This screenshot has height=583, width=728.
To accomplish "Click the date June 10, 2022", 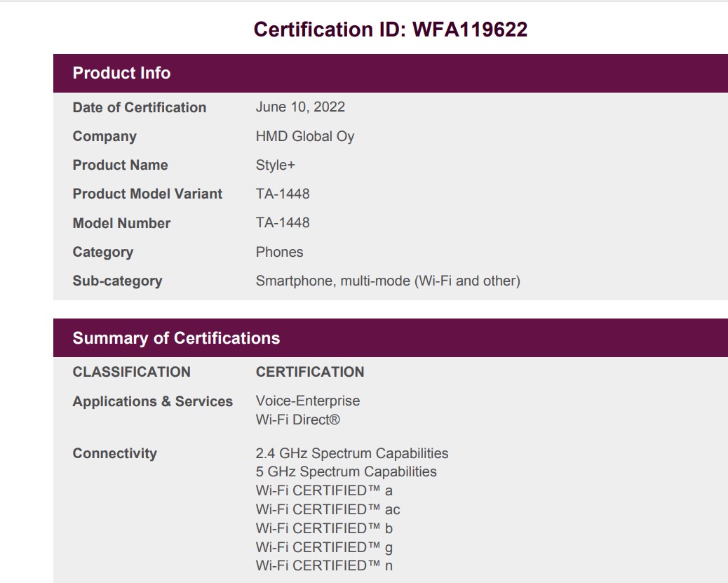I will click(300, 107).
